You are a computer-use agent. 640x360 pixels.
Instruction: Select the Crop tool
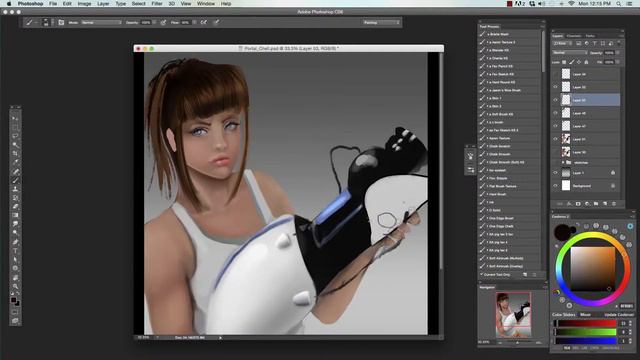coord(15,153)
